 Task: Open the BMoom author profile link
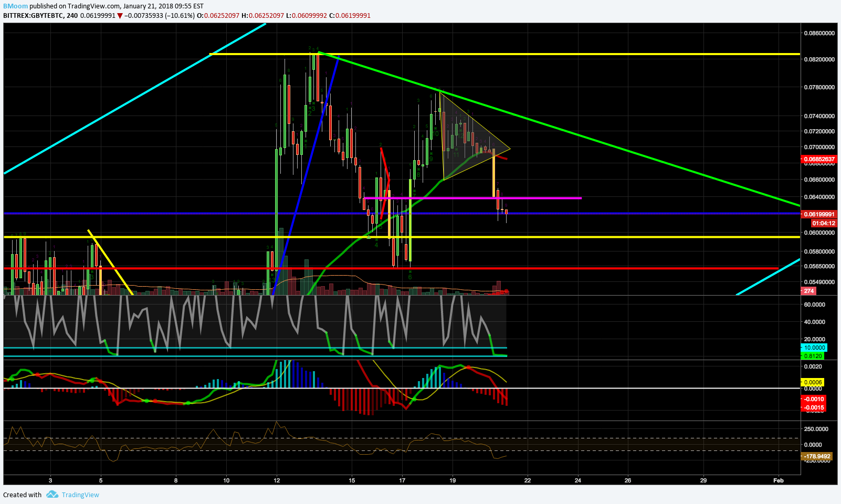pyautogui.click(x=15, y=6)
